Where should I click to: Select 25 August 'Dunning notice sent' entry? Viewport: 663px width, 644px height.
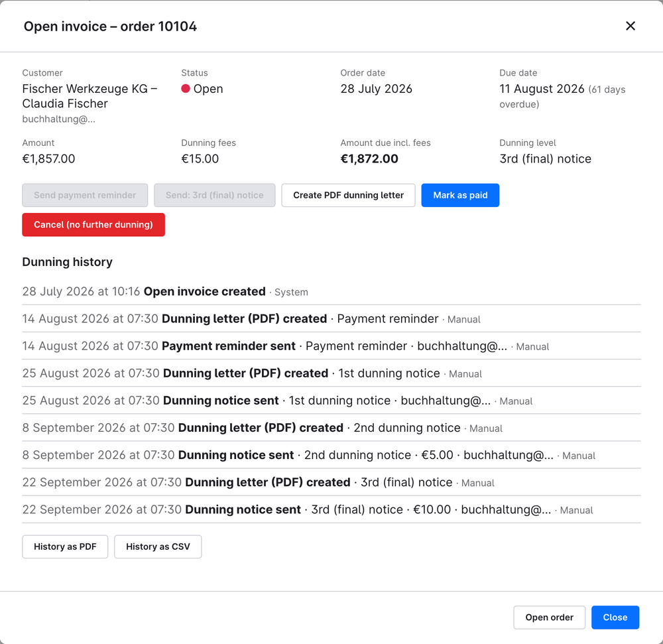[x=331, y=401]
